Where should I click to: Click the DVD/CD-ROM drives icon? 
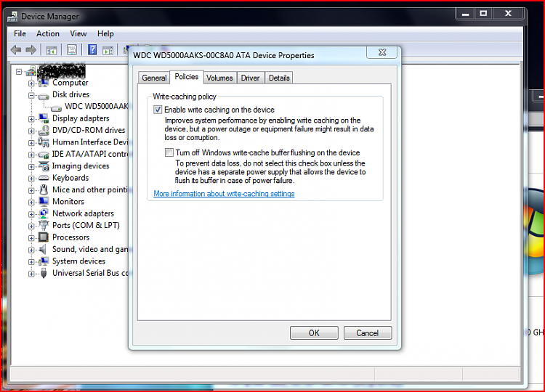[44, 130]
